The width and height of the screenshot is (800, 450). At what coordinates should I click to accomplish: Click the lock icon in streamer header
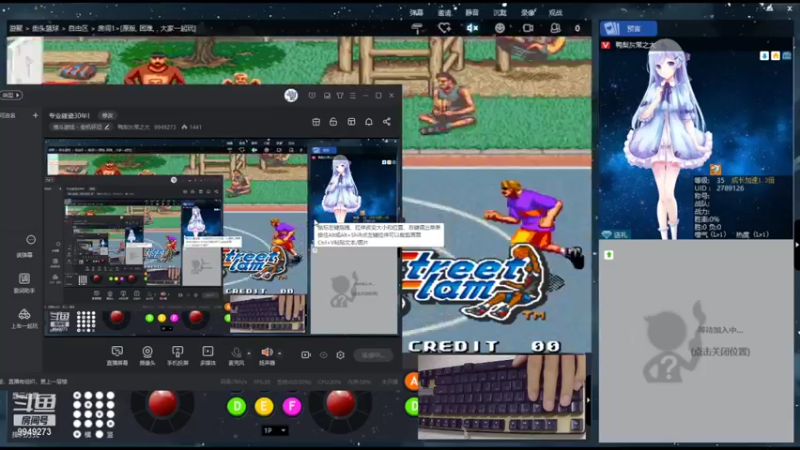(333, 122)
